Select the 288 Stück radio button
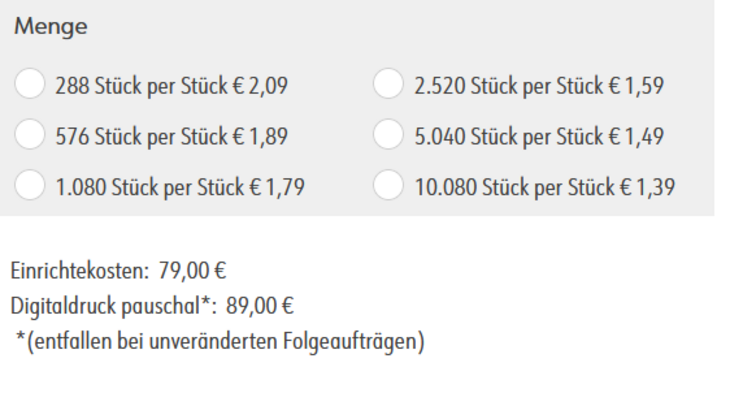730x393 pixels. (x=30, y=84)
